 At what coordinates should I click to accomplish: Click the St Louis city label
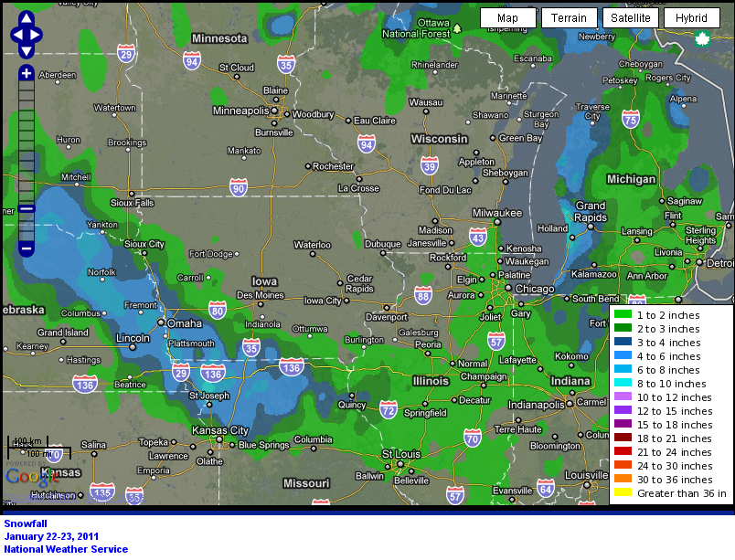[401, 454]
